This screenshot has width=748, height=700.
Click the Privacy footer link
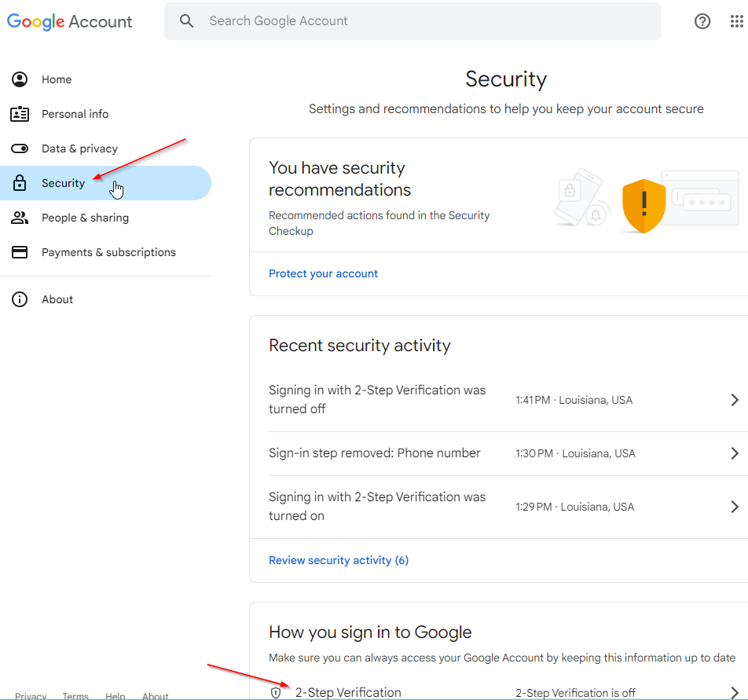(x=31, y=696)
